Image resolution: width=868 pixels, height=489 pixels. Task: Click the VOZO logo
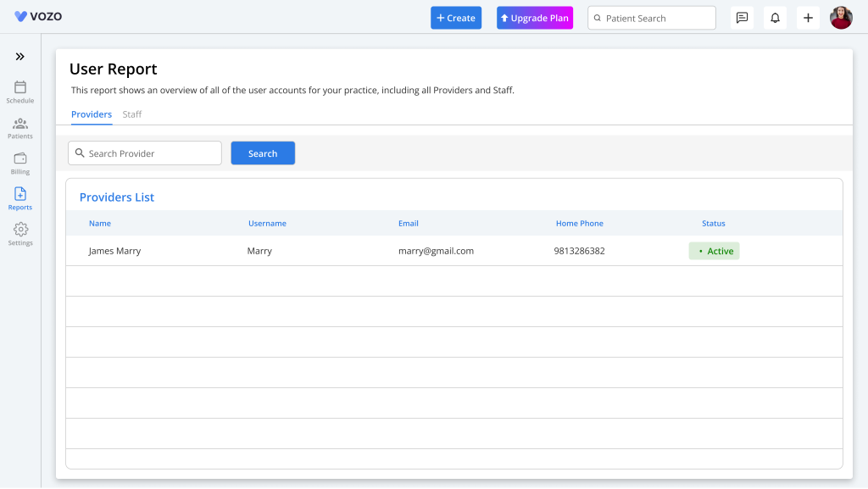[38, 17]
